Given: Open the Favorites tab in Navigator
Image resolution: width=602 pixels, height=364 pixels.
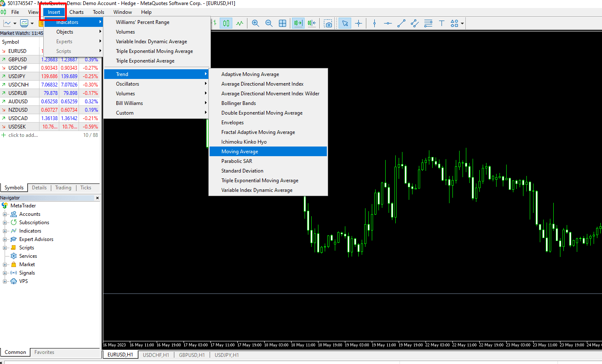Looking at the screenshot, I should pos(44,352).
